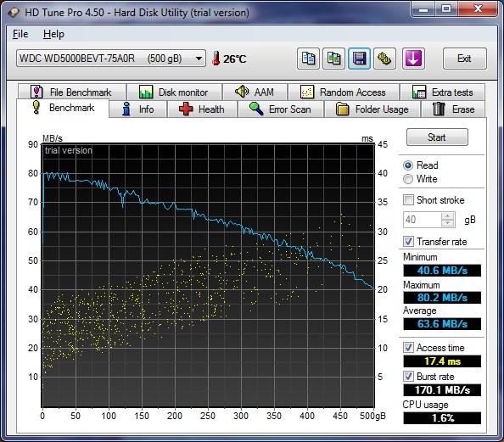Image resolution: width=504 pixels, height=442 pixels.
Task: Decrease short stroke value with down arrow
Action: [448, 223]
